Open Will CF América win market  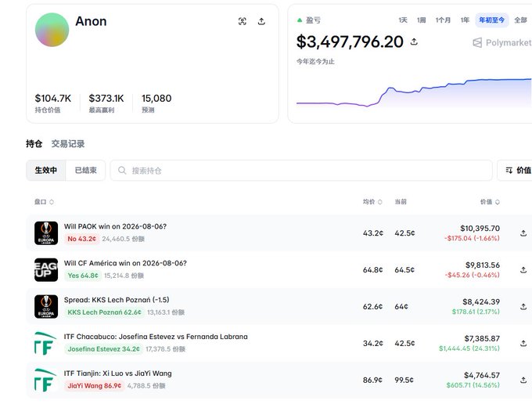[x=125, y=263]
